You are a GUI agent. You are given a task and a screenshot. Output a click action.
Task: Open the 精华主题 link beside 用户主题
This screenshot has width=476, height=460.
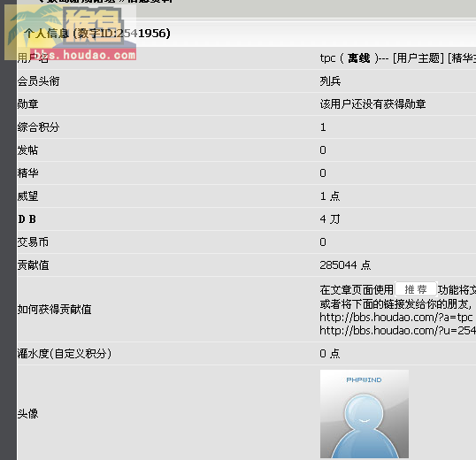click(462, 57)
